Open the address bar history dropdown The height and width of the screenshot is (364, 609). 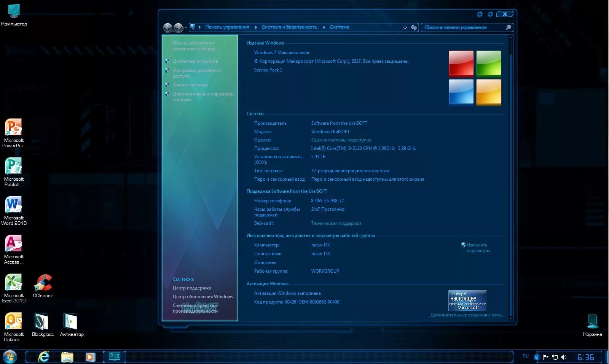click(x=405, y=27)
